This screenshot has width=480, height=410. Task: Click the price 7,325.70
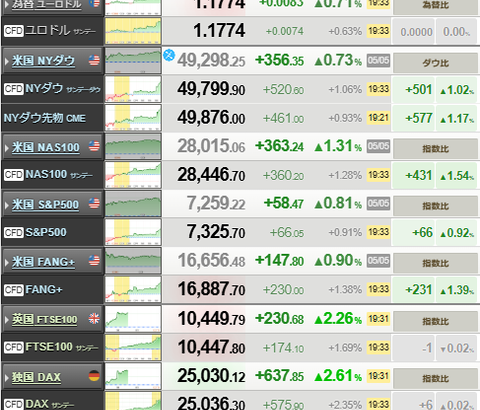pyautogui.click(x=216, y=232)
